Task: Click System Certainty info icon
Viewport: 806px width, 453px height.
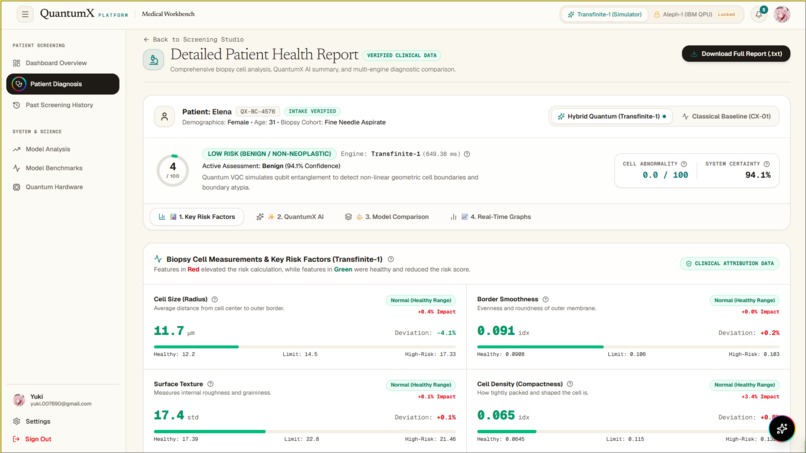Action: (x=766, y=164)
